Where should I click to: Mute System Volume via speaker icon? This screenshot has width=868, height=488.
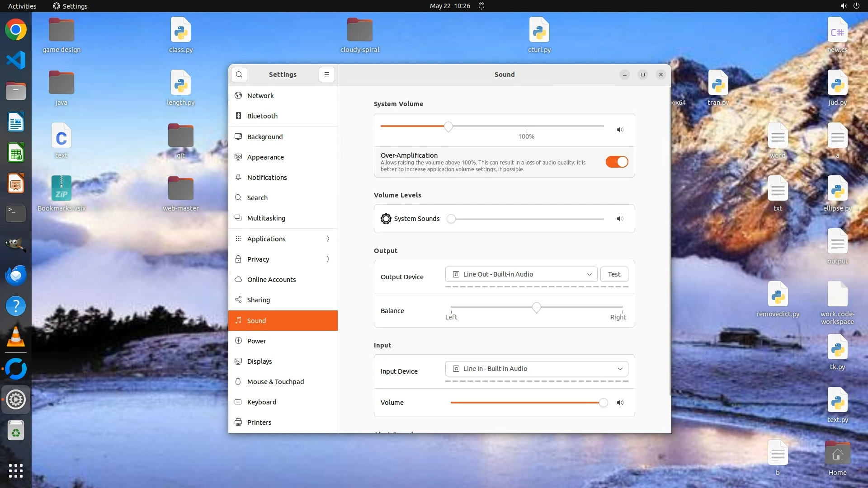[620, 130]
